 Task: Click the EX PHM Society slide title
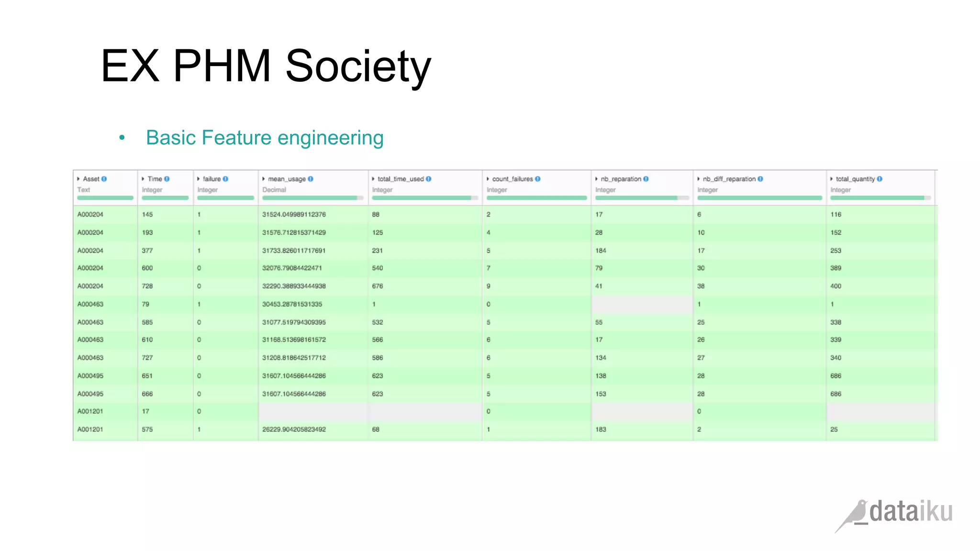pos(266,66)
